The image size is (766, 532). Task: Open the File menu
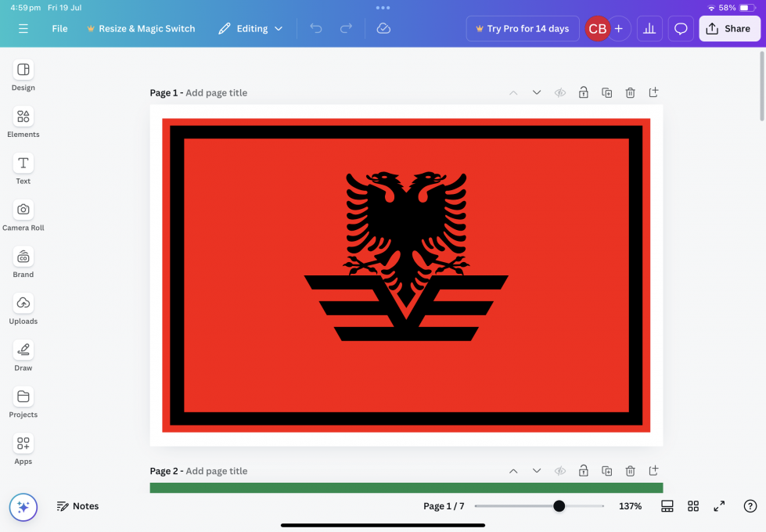coord(59,28)
